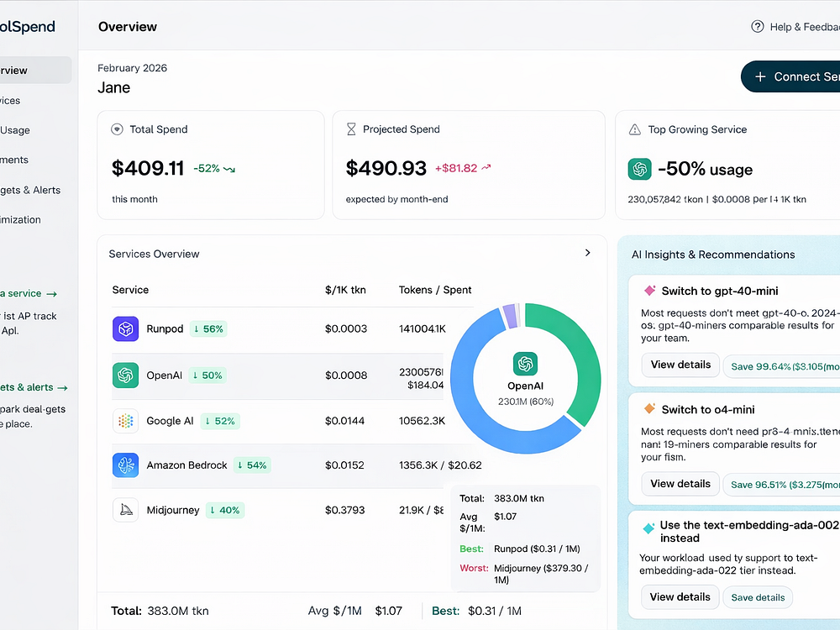The image size is (840, 630).
Task: Click the OpenAI 50% decrease badge
Action: click(x=207, y=375)
